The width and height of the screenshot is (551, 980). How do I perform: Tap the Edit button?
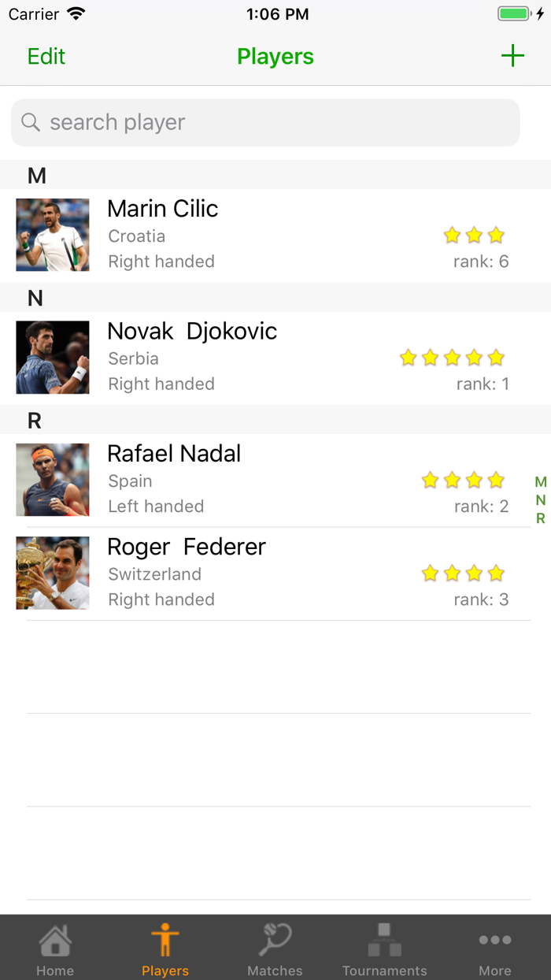pyautogui.click(x=46, y=56)
